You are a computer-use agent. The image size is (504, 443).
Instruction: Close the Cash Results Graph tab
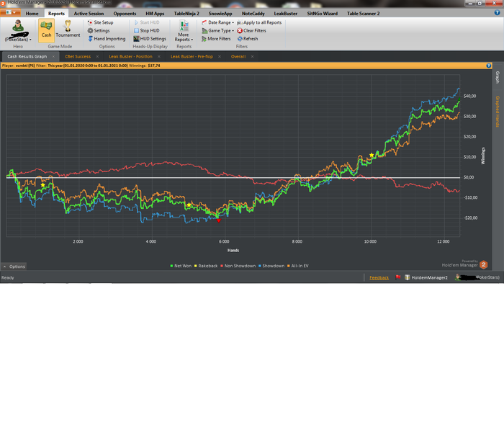tap(53, 57)
